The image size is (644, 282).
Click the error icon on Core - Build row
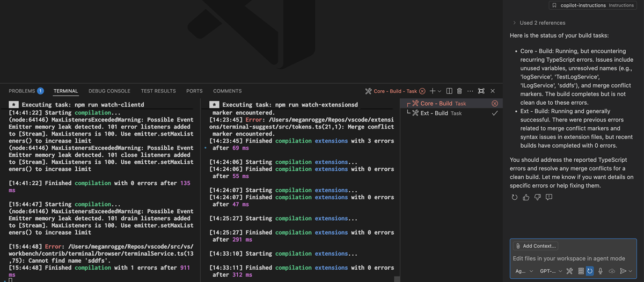coord(495,103)
